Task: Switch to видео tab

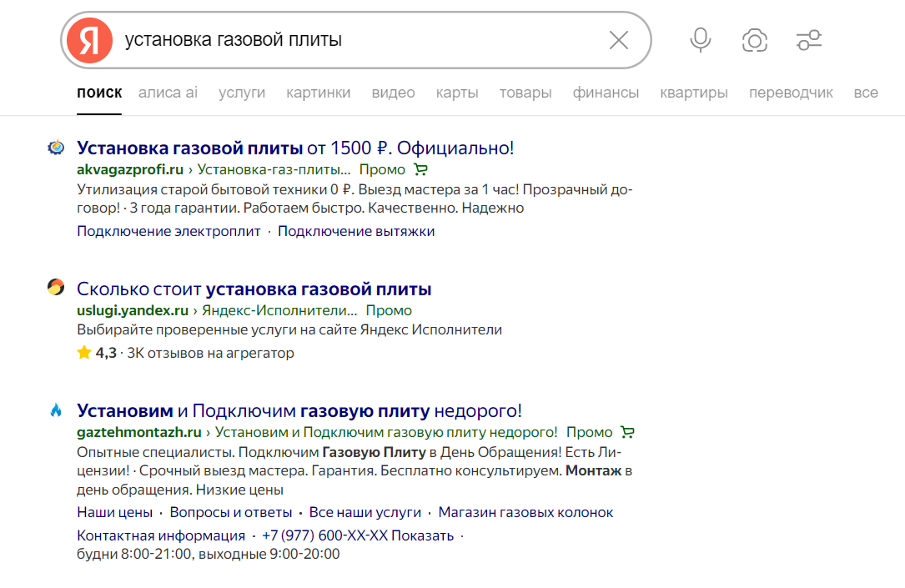Action: pyautogui.click(x=393, y=93)
